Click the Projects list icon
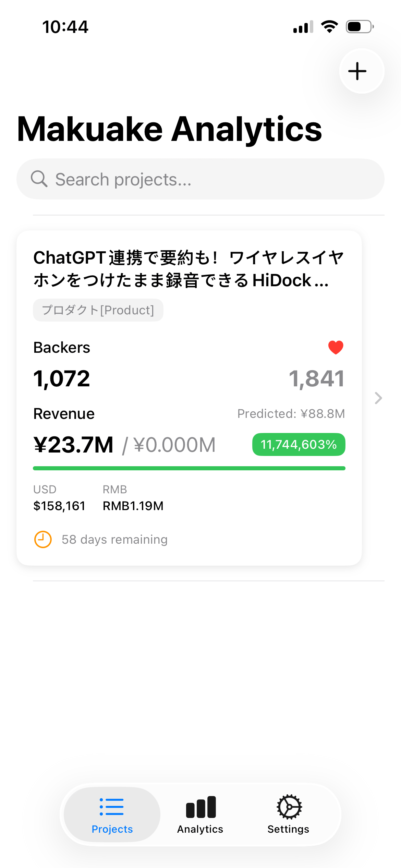 [111, 807]
